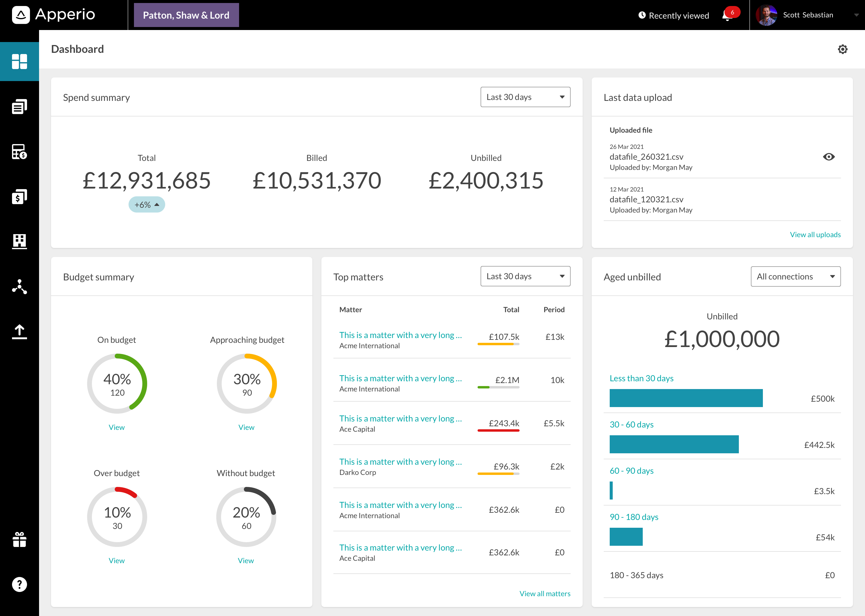Expand the Aged unbilled All connections dropdown
Image resolution: width=865 pixels, height=616 pixels.
click(x=794, y=276)
